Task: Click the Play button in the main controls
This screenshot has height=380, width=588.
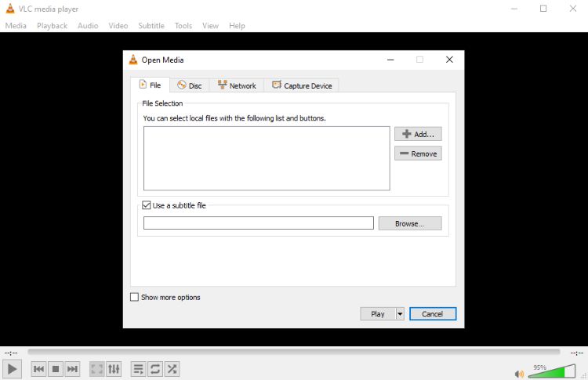Action: click(x=12, y=369)
